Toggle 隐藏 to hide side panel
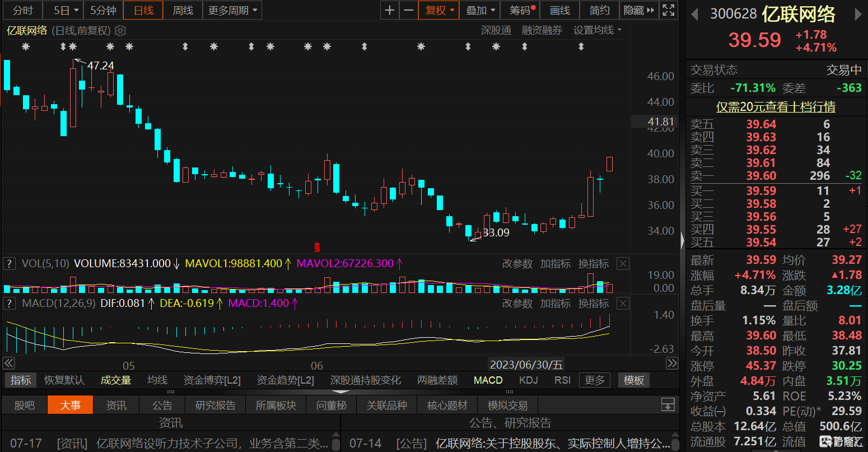The width and height of the screenshot is (868, 452). tap(639, 10)
